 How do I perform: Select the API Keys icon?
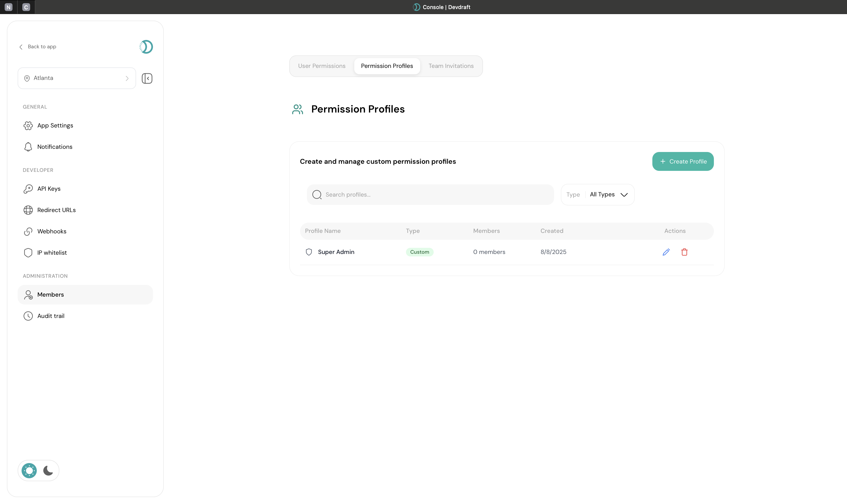pyautogui.click(x=28, y=189)
